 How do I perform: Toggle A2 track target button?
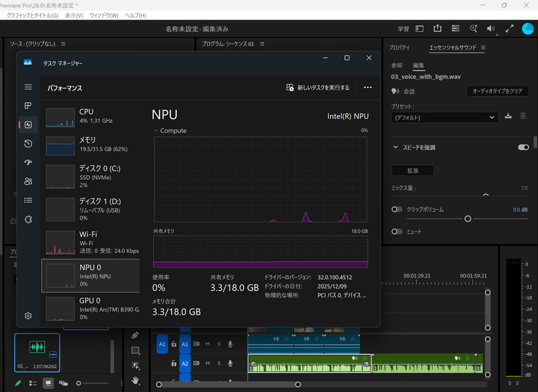click(184, 363)
